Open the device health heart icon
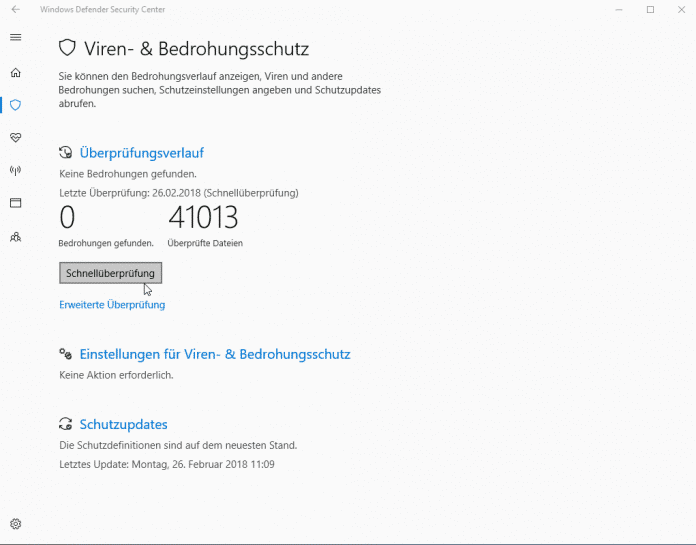Screen dimensions: 696x545 [15, 137]
